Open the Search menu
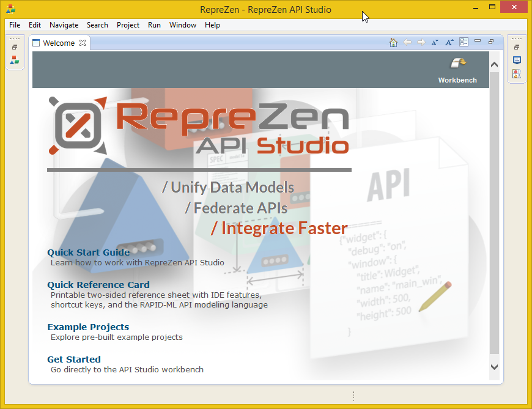The image size is (532, 409). (97, 25)
